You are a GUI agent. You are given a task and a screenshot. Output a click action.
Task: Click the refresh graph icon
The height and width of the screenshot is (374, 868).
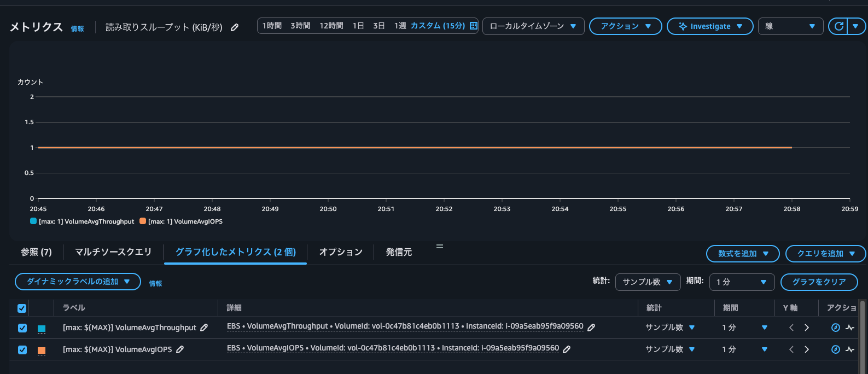(x=838, y=26)
